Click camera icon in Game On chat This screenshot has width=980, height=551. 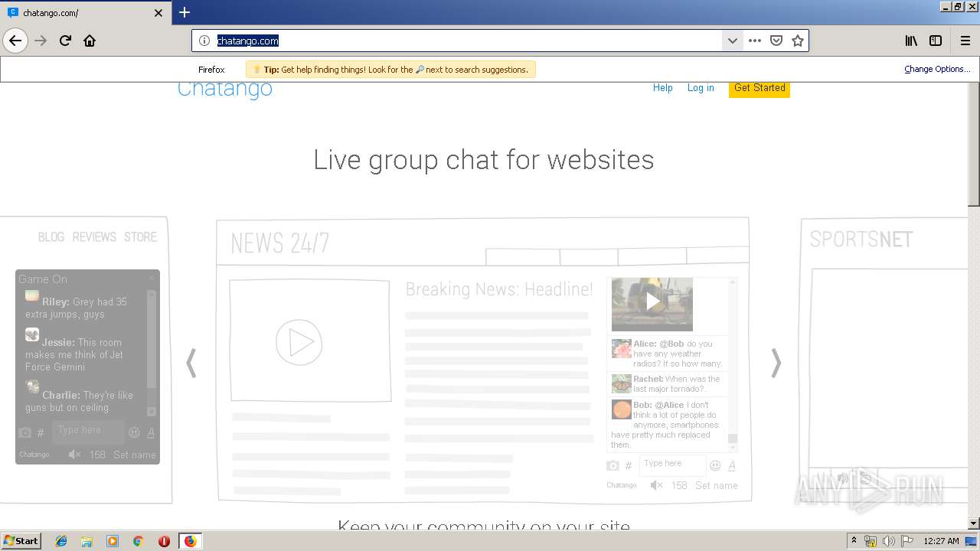[x=25, y=432]
